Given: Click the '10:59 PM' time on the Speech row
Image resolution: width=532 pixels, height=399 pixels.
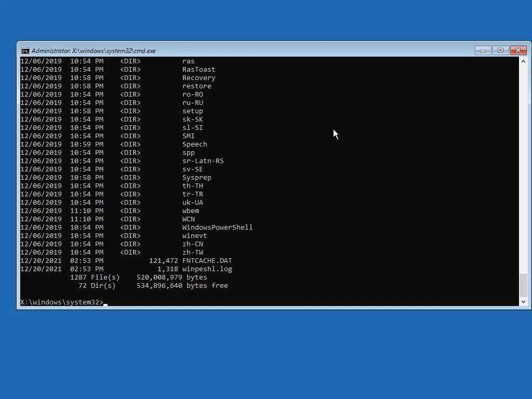Looking at the screenshot, I should 87,144.
